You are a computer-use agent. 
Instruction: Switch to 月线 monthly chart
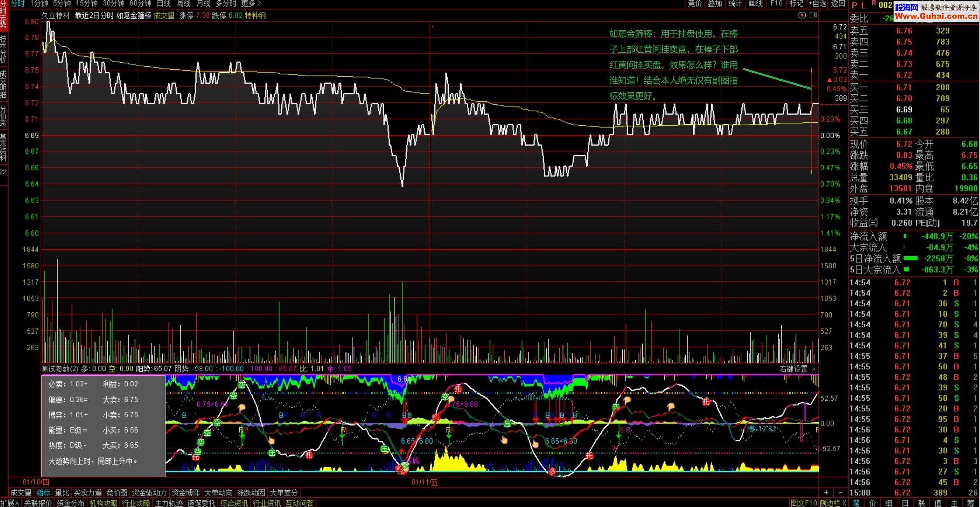point(203,4)
